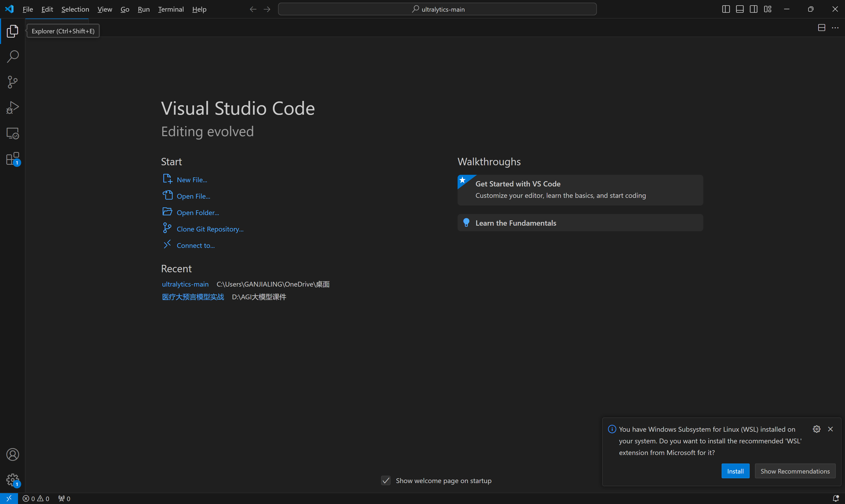Click the Connect to... link
The width and height of the screenshot is (845, 504).
(196, 245)
